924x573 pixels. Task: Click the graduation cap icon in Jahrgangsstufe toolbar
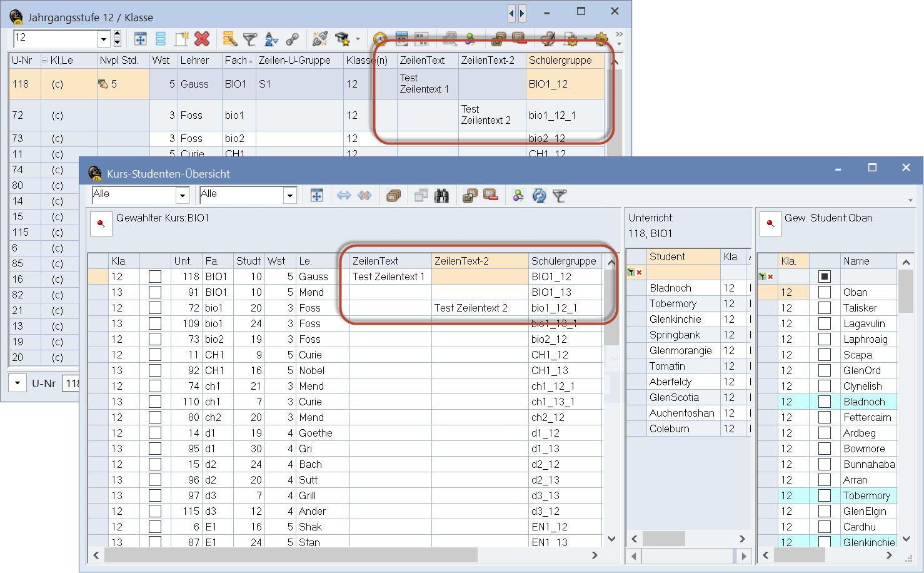[342, 39]
